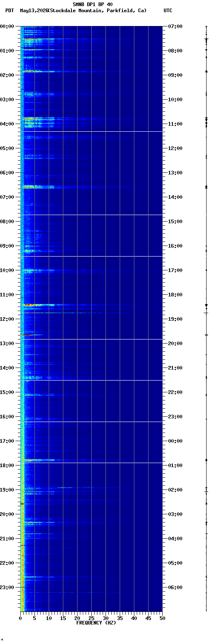
Task: Click the PDT time label "12:00"
Action: [7, 319]
